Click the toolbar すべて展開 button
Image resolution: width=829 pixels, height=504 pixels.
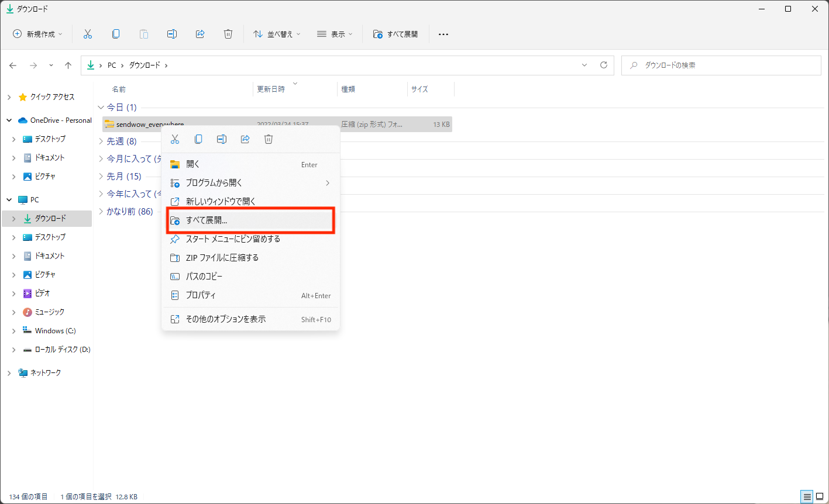(395, 34)
